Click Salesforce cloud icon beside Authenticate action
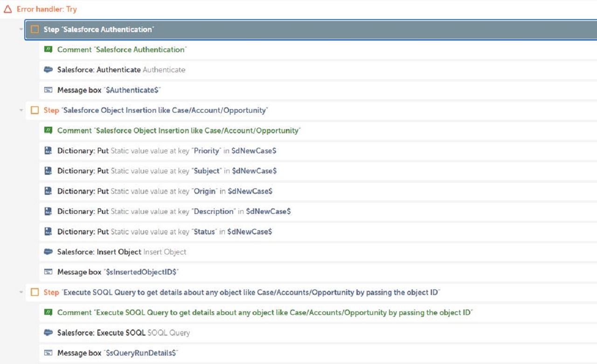 point(48,70)
